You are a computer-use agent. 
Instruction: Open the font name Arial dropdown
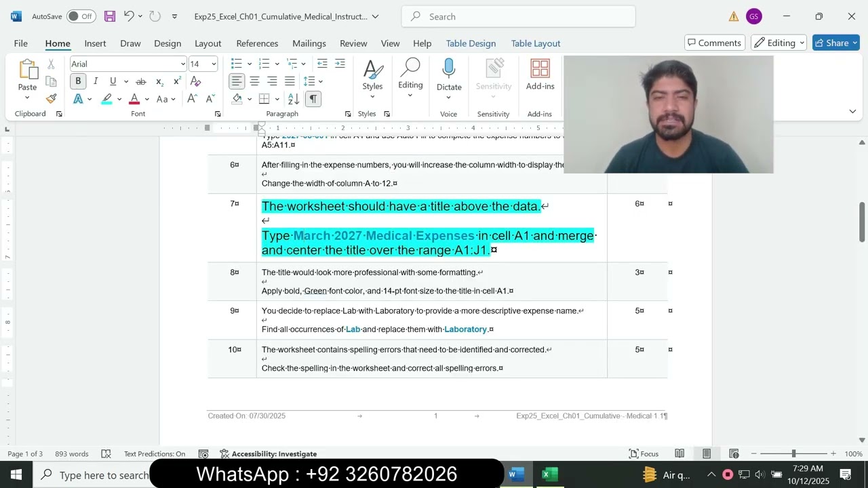point(182,64)
